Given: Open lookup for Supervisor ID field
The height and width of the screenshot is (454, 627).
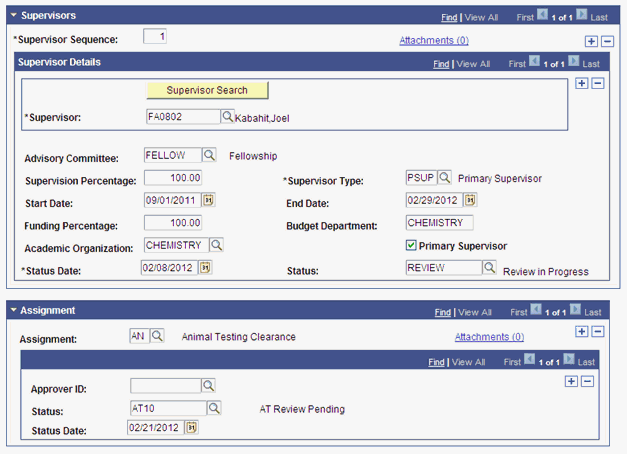Looking at the screenshot, I should tap(227, 117).
